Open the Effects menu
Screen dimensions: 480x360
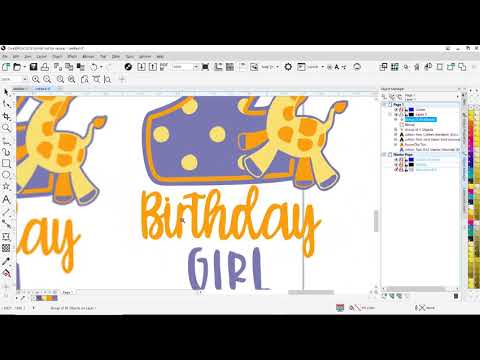[x=72, y=57]
